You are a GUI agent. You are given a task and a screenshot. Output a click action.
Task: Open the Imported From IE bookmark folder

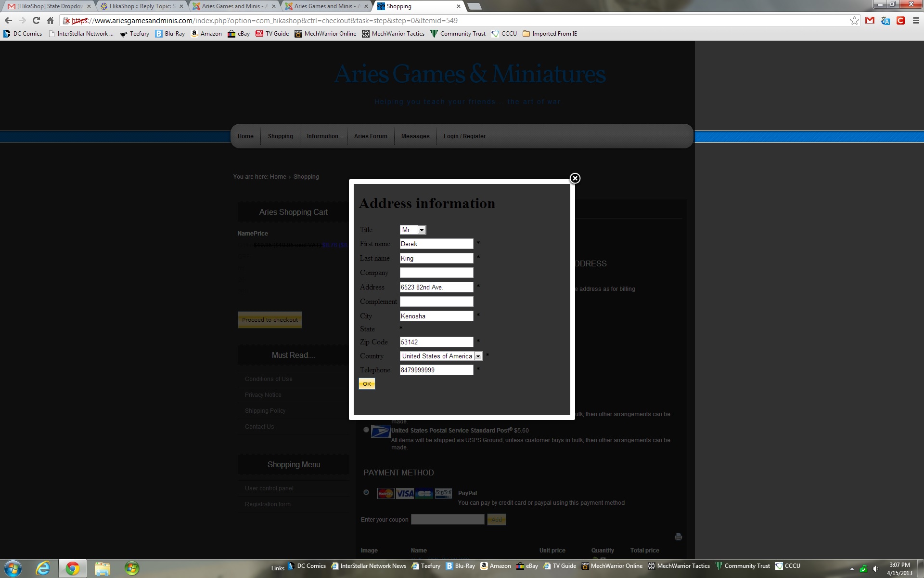tap(550, 34)
